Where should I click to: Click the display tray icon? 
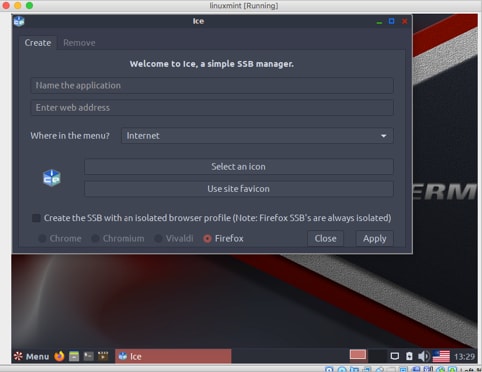click(395, 356)
